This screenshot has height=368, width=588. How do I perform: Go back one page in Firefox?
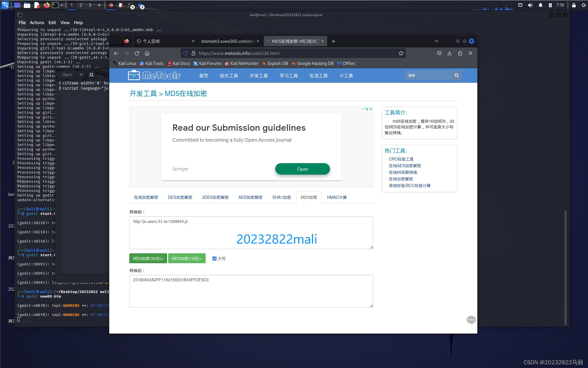point(116,53)
